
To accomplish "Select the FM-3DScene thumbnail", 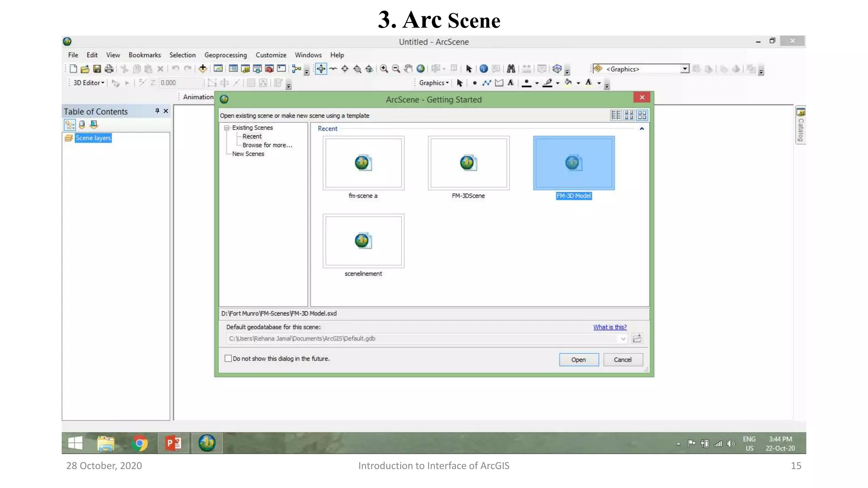I will [x=468, y=163].
